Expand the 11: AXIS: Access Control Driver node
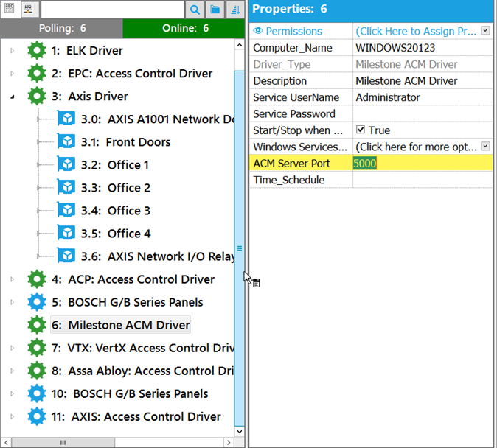Image resolution: width=497 pixels, height=448 pixels. (12, 416)
